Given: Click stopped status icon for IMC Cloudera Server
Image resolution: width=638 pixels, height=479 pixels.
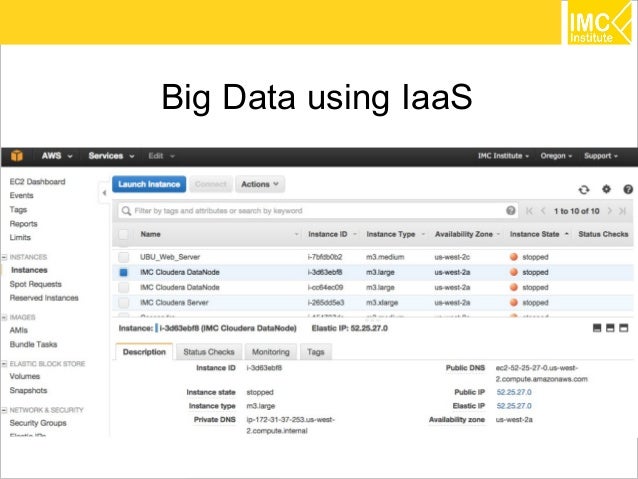Looking at the screenshot, I should pos(514,302).
